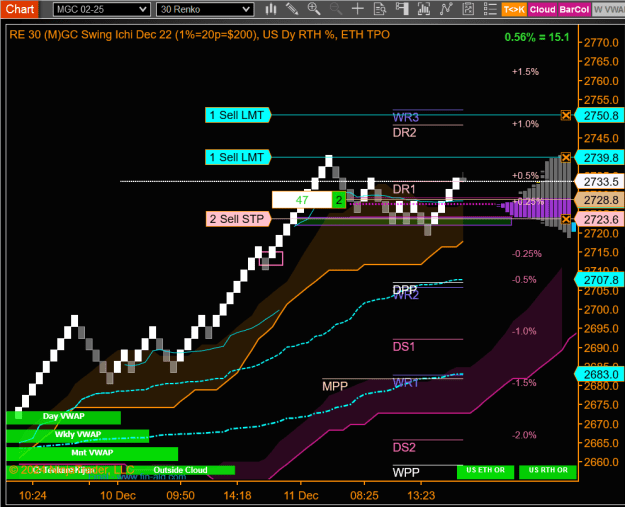
Task: Toggle the Chart Trader panel icon
Action: point(402,9)
